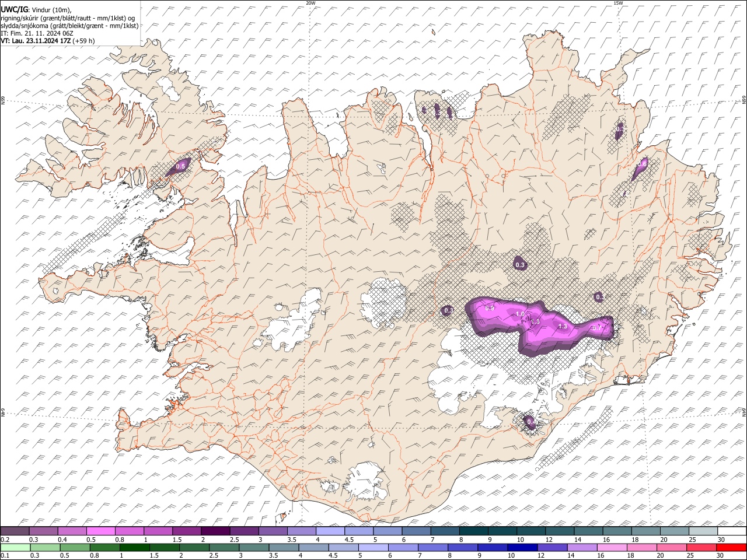
Task: Click the 0.6 contour label in east Iceland
Action: pos(642,164)
